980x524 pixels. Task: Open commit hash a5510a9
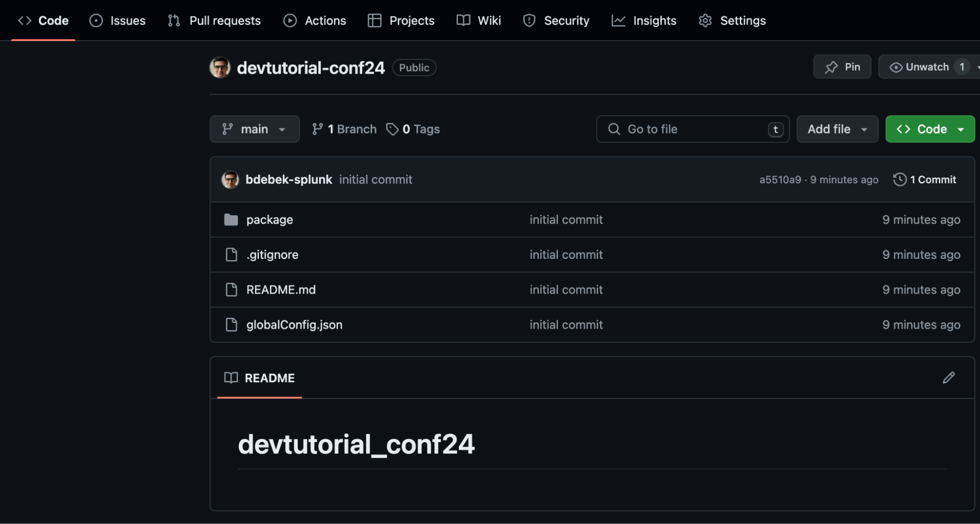780,179
